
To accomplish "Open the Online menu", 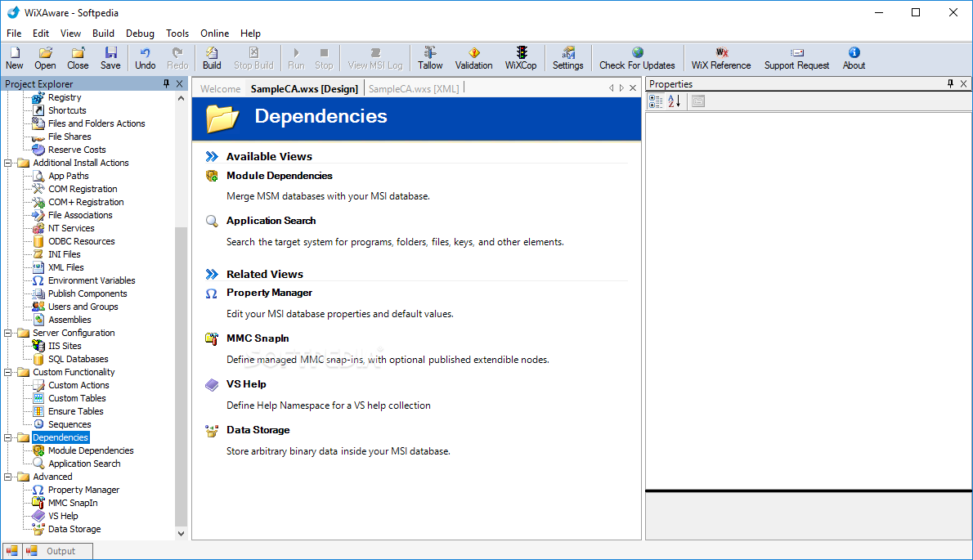I will (x=215, y=34).
